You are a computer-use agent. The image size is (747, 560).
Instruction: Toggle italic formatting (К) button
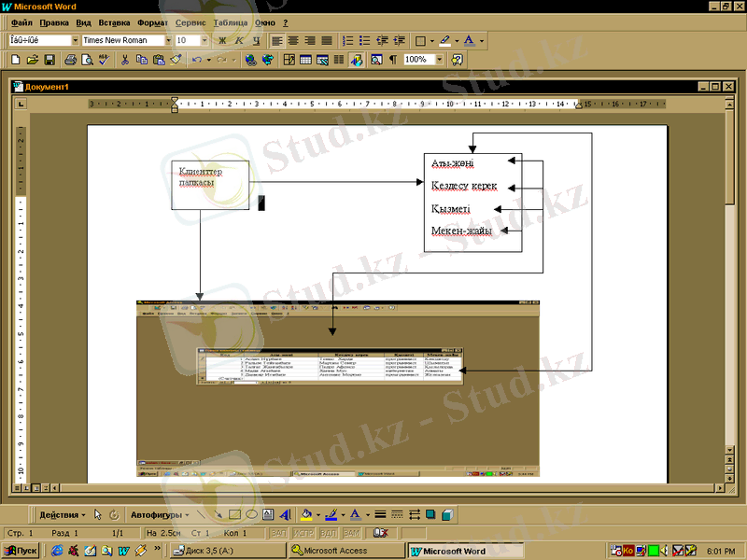(x=239, y=41)
